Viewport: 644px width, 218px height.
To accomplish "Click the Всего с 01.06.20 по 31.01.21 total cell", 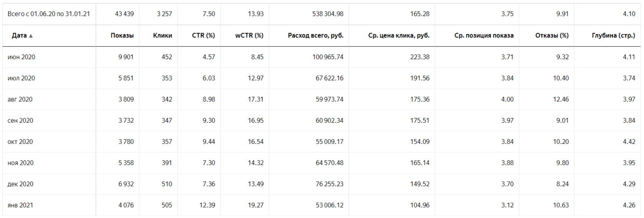I will click(48, 14).
